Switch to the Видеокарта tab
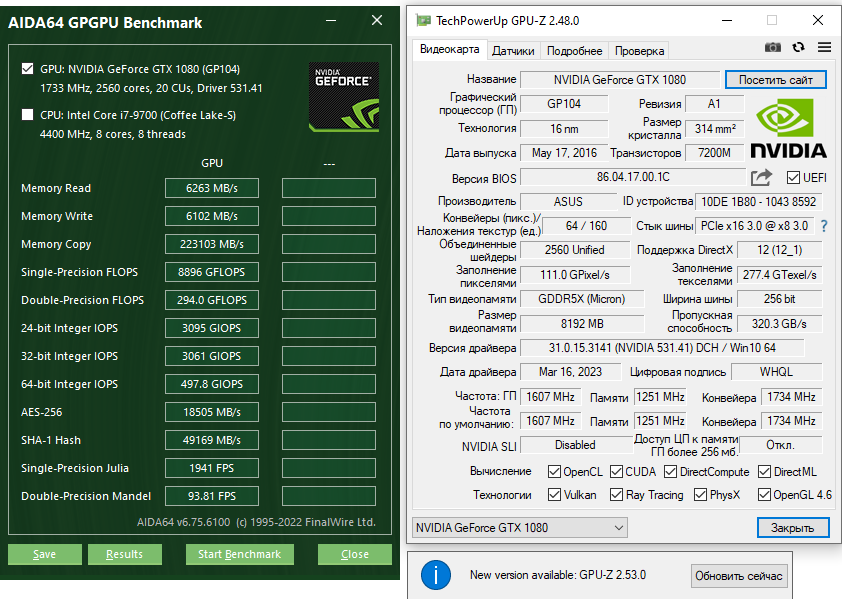842x599 pixels. click(x=449, y=49)
